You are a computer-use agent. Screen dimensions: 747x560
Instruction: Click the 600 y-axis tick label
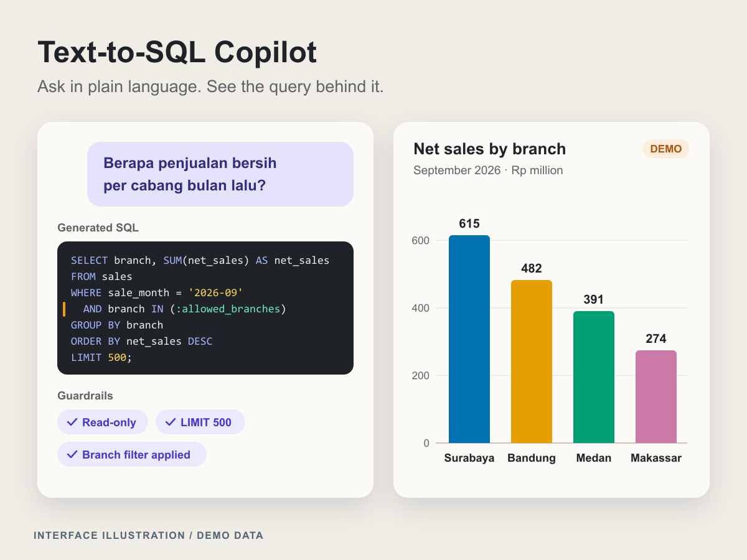pyautogui.click(x=421, y=240)
